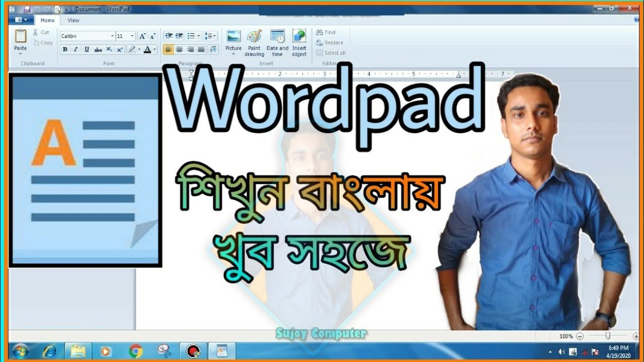644x362 pixels.
Task: Toggle subscript formatting
Action: coord(109,49)
